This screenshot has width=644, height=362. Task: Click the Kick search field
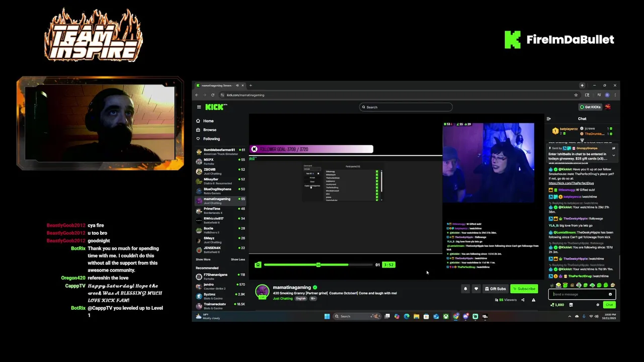pyautogui.click(x=406, y=107)
